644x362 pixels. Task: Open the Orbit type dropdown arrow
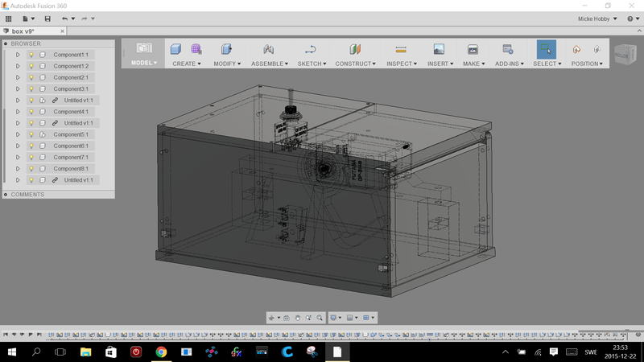279,318
